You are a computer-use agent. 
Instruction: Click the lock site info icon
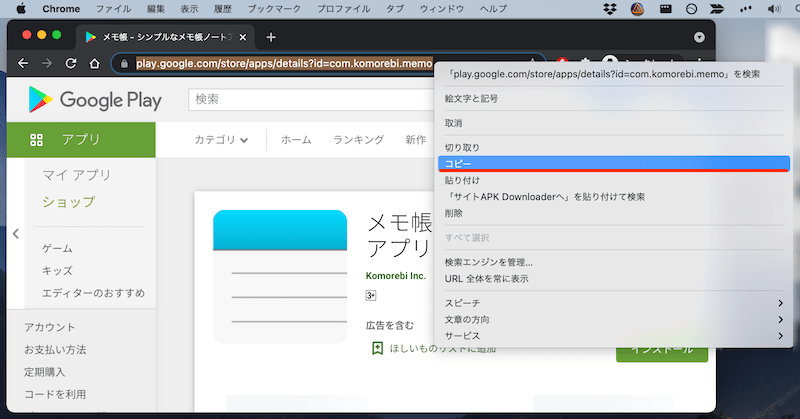coord(123,64)
